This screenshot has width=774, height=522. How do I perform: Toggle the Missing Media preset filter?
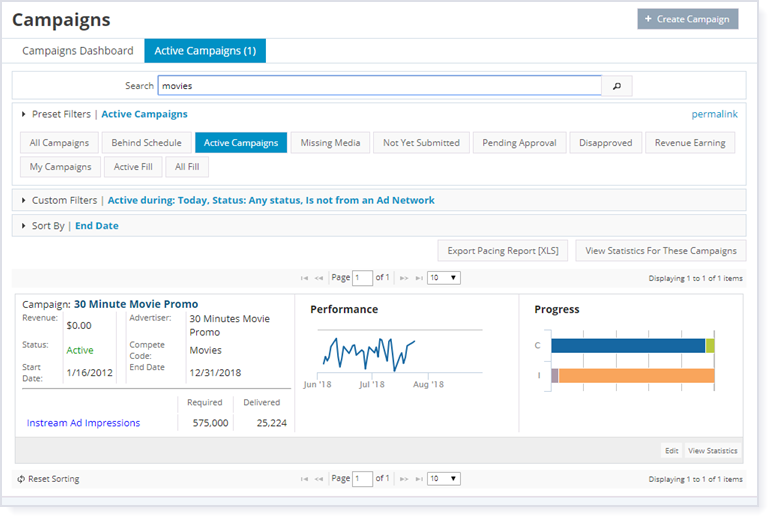[x=331, y=143]
